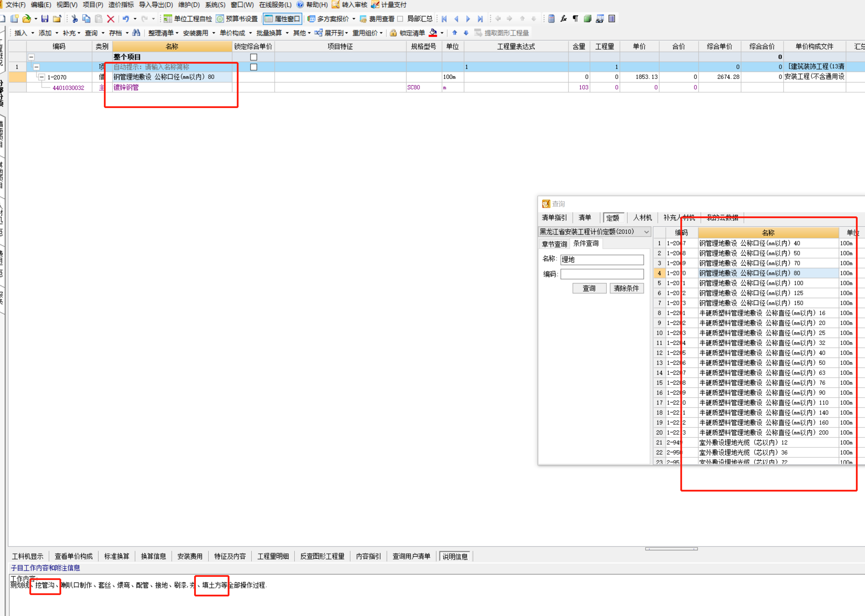The image size is (865, 616).
Task: Go to previous record blue arrow
Action: tap(456, 19)
